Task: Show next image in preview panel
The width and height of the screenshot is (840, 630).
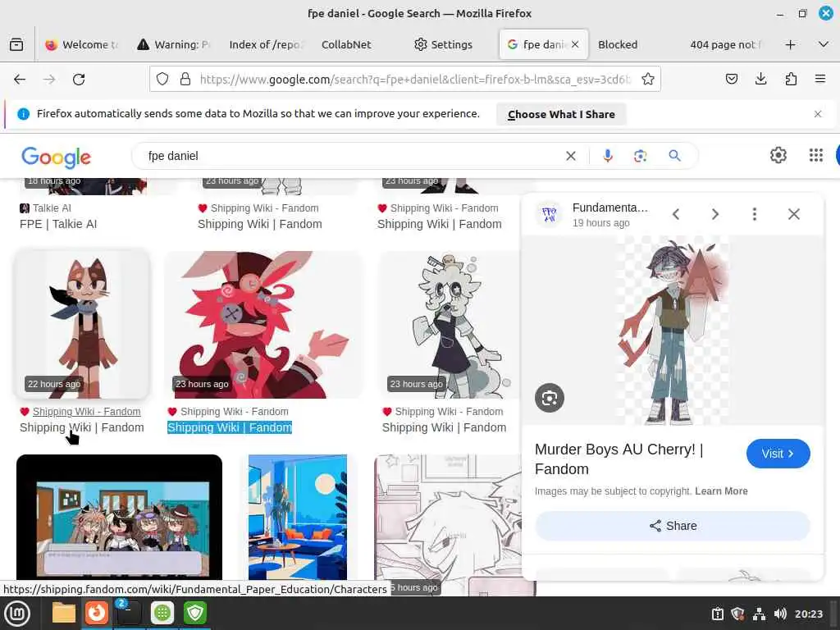Action: (715, 214)
